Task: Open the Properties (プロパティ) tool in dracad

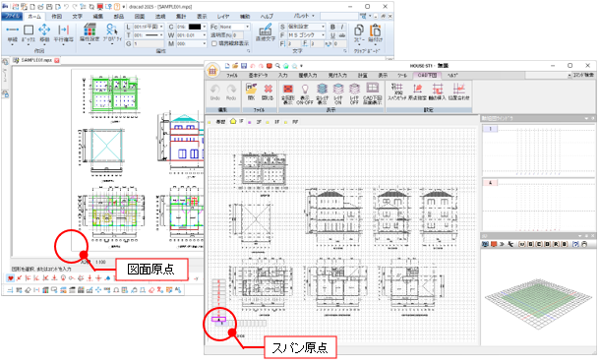Action: 112,32
